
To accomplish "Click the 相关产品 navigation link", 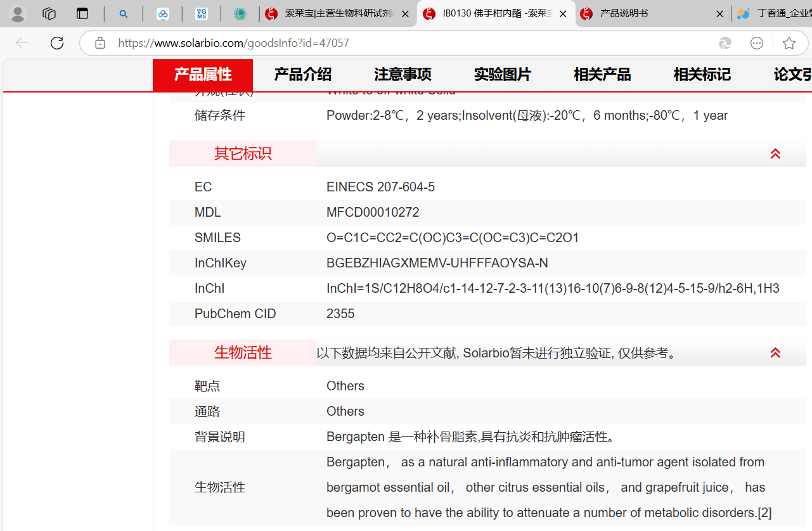I will point(602,74).
